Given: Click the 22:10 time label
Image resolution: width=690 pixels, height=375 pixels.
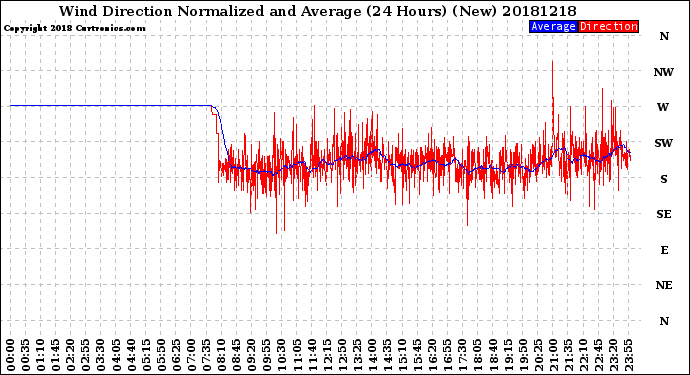Looking at the screenshot, I should point(584,355).
